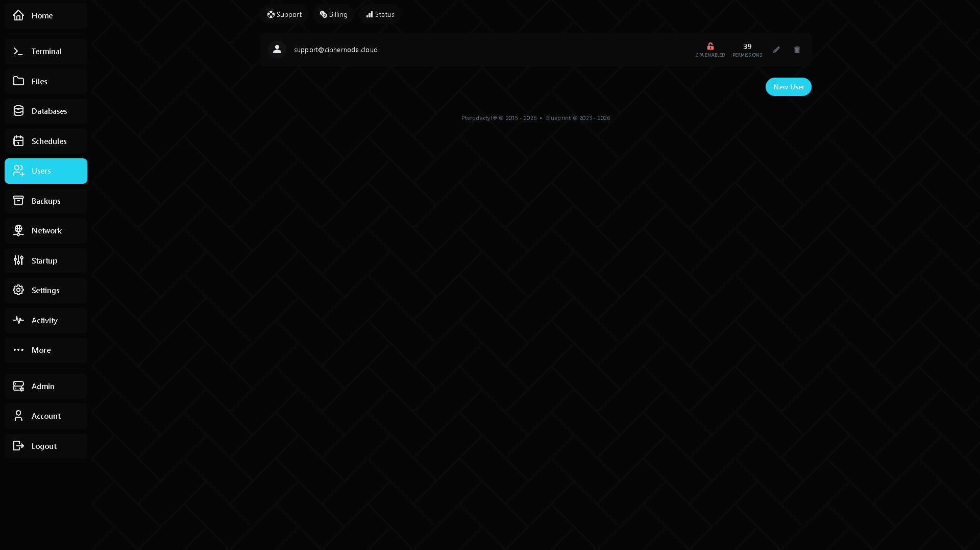
Task: Click the Logout sidebar entry
Action: point(46,446)
